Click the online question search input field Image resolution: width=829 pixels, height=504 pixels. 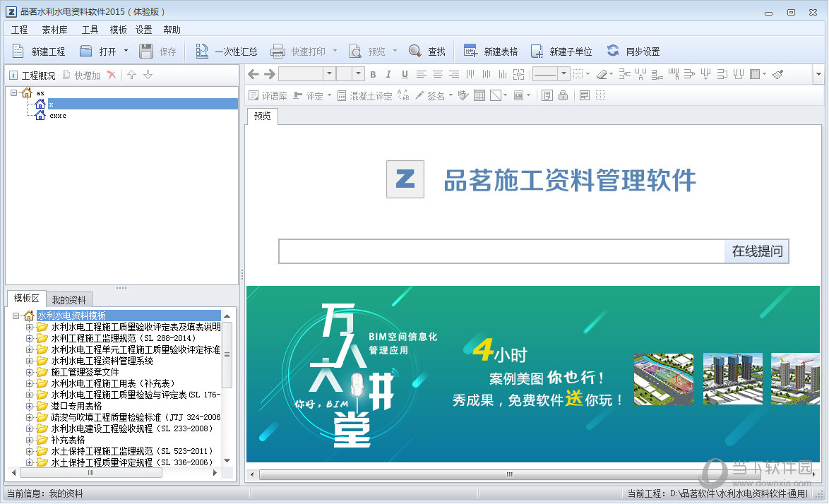501,251
